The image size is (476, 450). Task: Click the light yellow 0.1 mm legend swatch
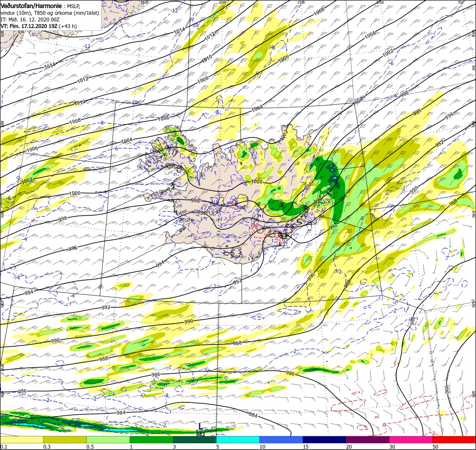(21, 440)
